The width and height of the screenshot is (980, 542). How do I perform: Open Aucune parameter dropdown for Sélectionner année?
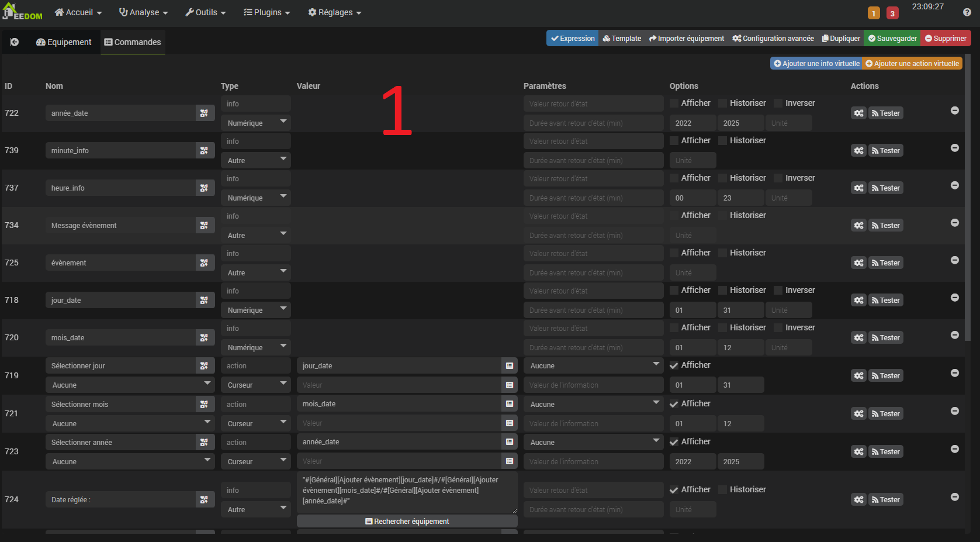[x=593, y=443]
